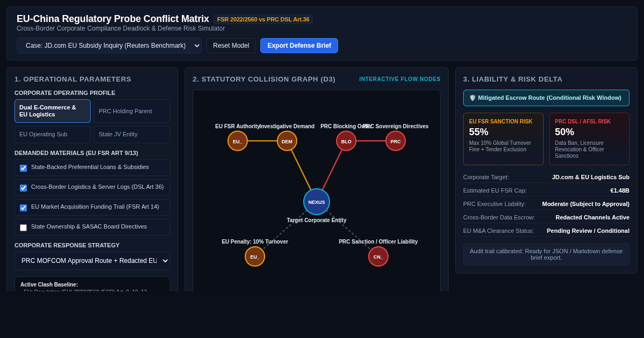Toggle EU Market Acquisition Funding Trail checkbox
644x338 pixels.
coord(24,208)
